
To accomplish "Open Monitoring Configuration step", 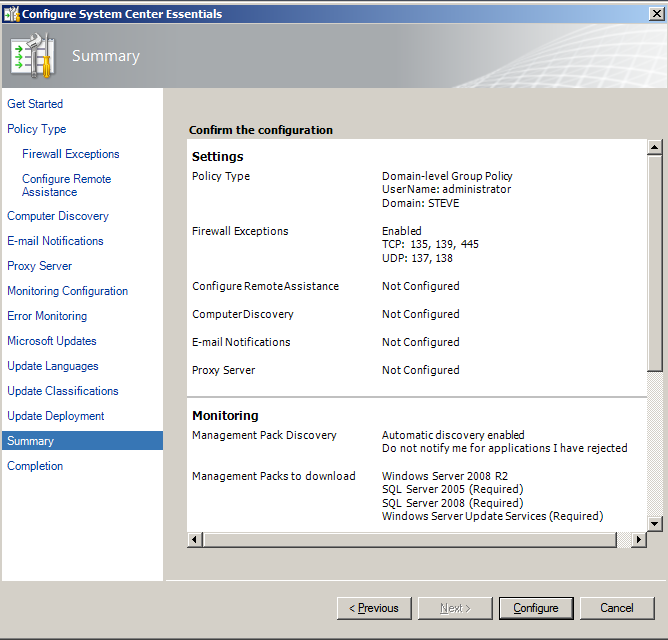I will (67, 291).
